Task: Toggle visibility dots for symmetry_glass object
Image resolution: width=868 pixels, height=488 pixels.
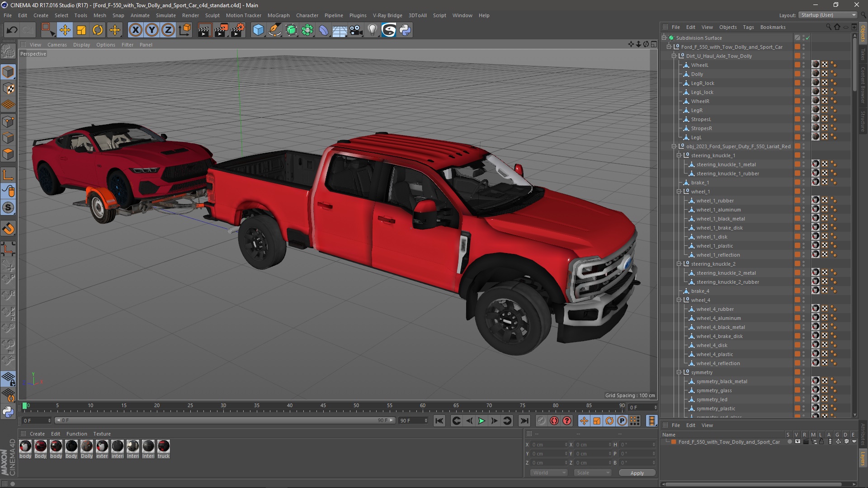Action: tap(804, 390)
